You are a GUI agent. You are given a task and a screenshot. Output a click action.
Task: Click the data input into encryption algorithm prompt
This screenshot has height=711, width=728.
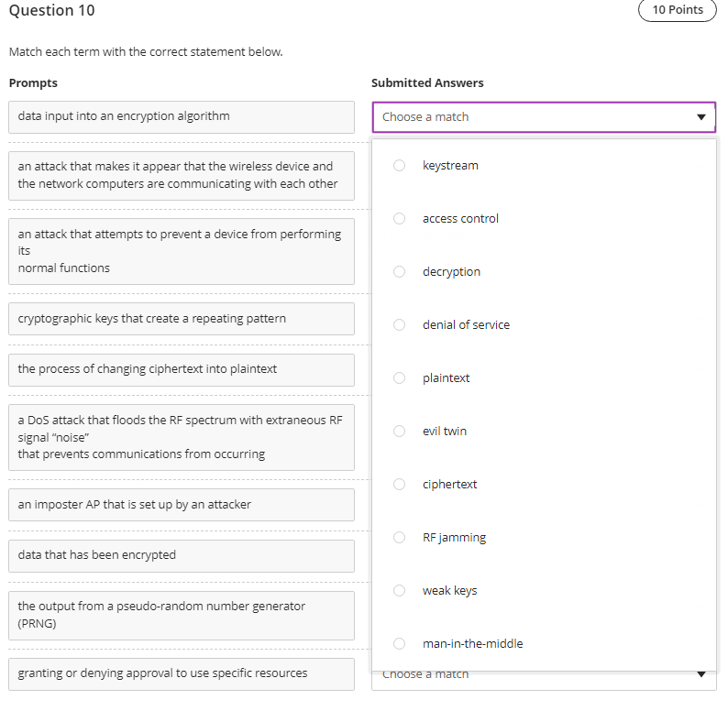pyautogui.click(x=181, y=117)
